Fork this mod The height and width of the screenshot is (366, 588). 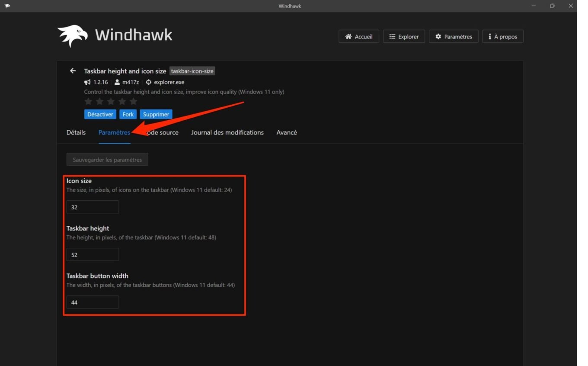click(x=128, y=114)
